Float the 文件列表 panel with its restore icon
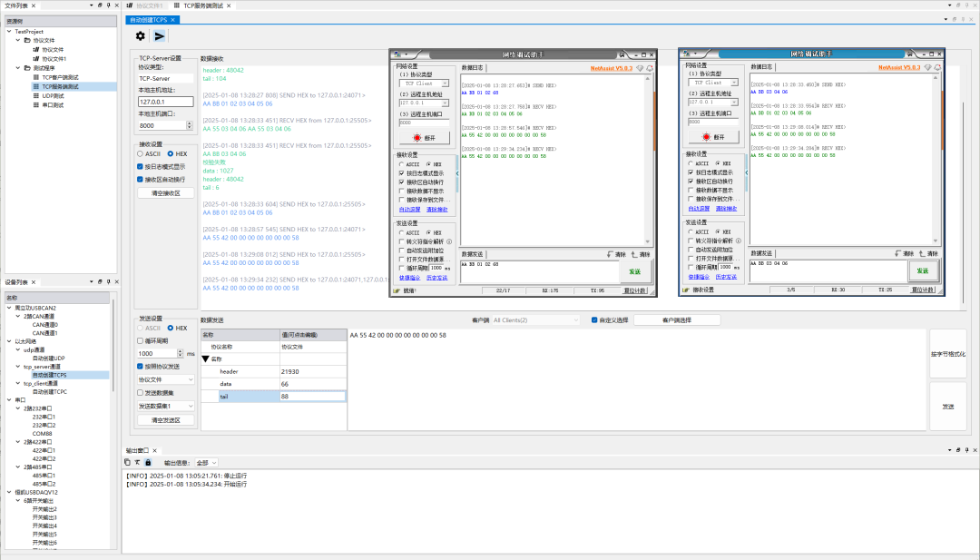 click(x=100, y=5)
